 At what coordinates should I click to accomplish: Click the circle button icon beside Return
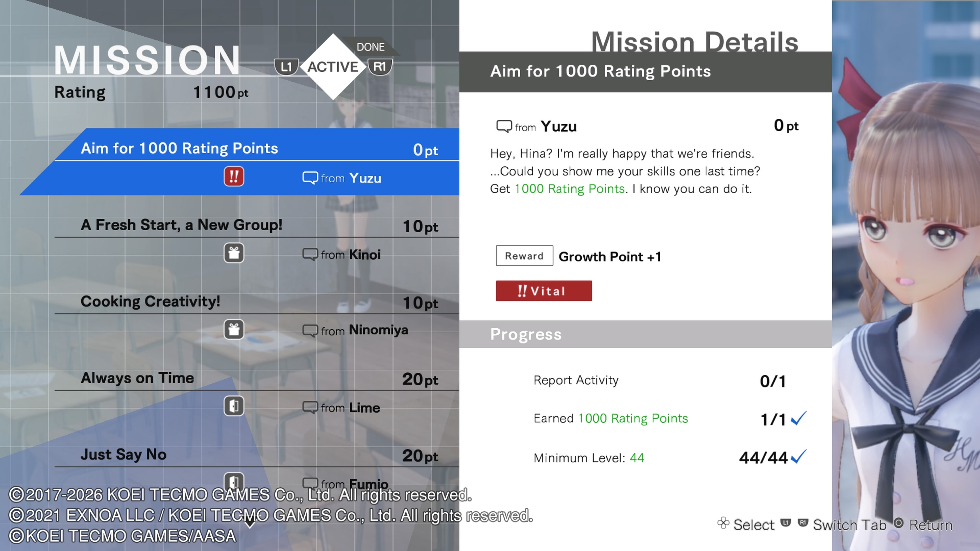coord(898,523)
